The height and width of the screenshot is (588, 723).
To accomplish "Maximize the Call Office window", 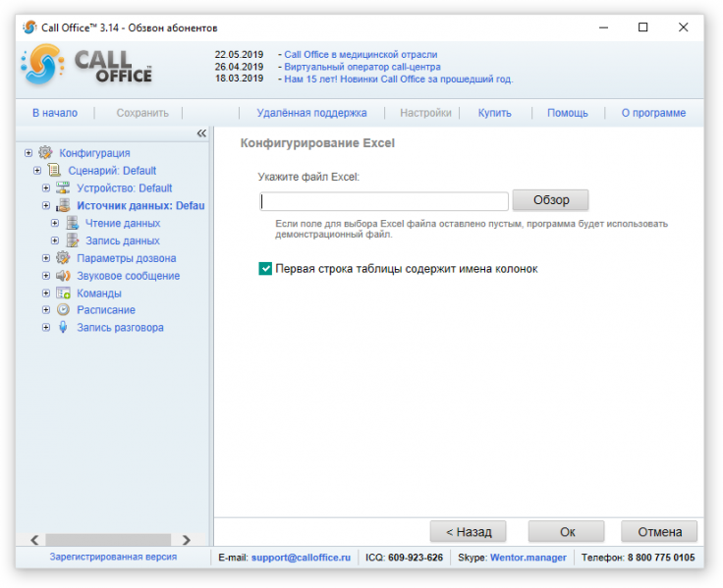I will (x=642, y=27).
